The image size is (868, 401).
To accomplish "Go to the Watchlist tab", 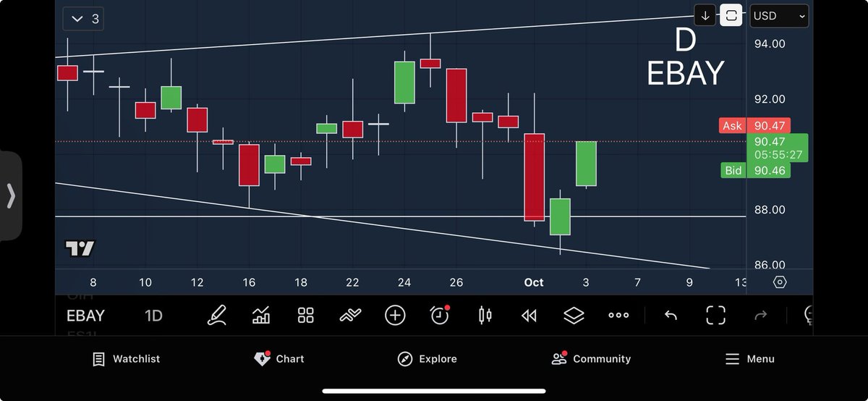I will click(x=127, y=359).
